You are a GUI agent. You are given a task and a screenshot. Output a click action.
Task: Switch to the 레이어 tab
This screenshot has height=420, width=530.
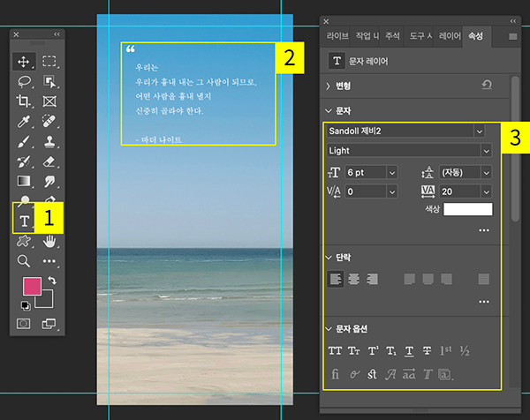[x=450, y=36]
